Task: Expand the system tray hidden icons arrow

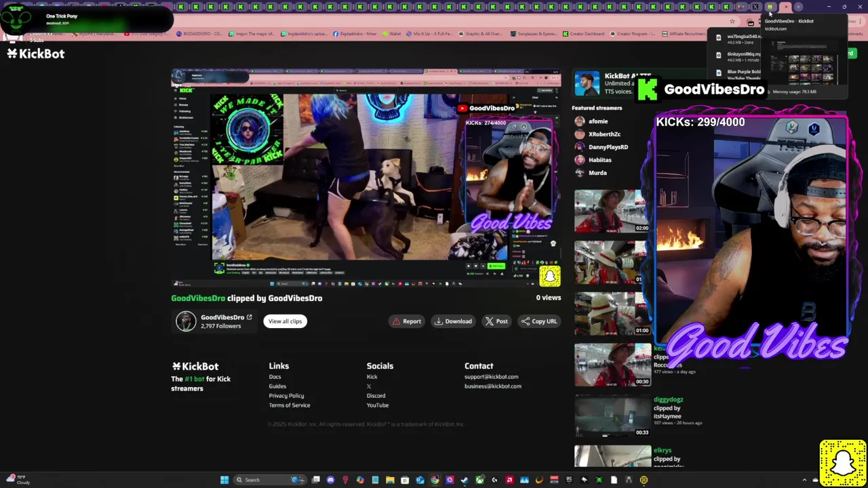Action: pos(805,480)
